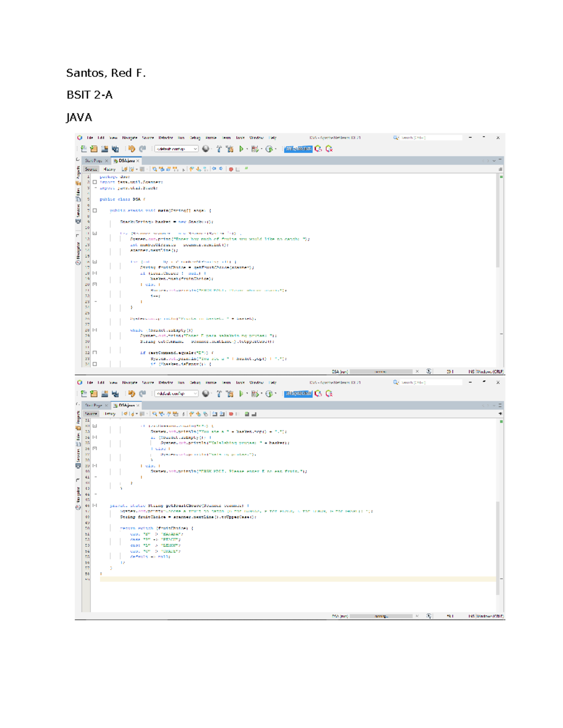Click the Source view button
563x728 pixels.
91,169
